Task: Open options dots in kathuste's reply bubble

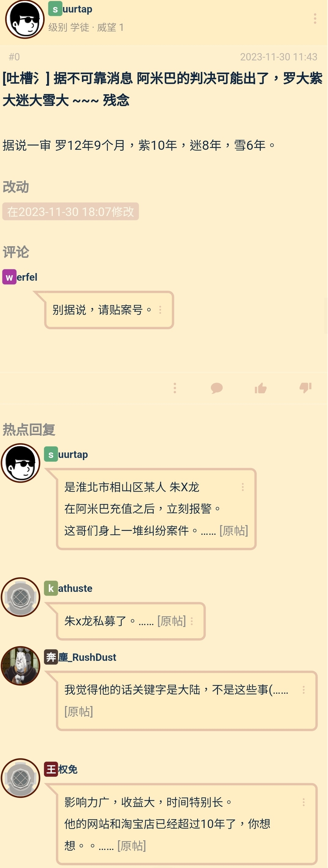Action: coord(192,621)
